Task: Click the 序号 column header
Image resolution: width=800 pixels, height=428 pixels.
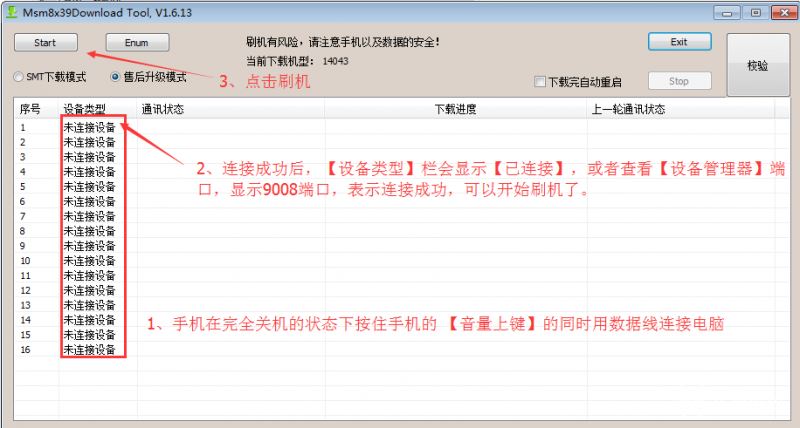Action: point(37,109)
